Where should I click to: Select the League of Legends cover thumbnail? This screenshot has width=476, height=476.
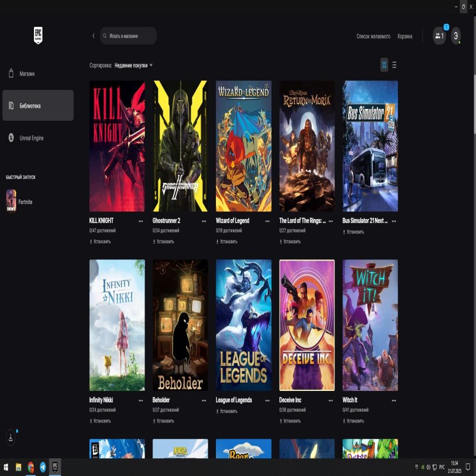[x=243, y=325]
